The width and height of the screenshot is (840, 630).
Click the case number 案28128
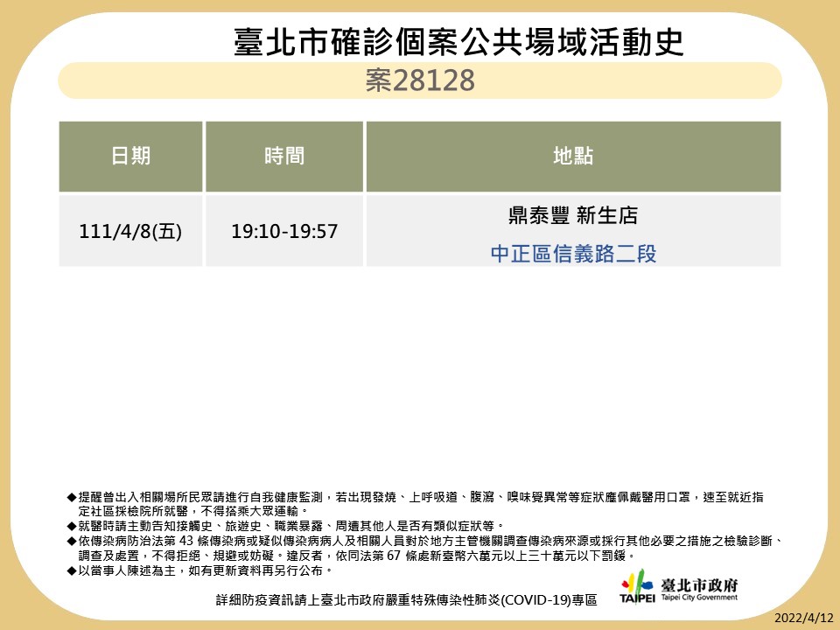(x=420, y=80)
